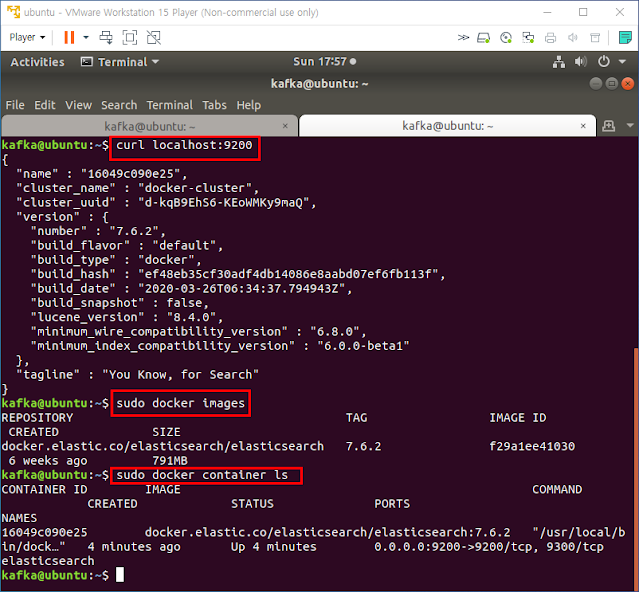Pause the virtual machine with pause icon

[x=69, y=37]
